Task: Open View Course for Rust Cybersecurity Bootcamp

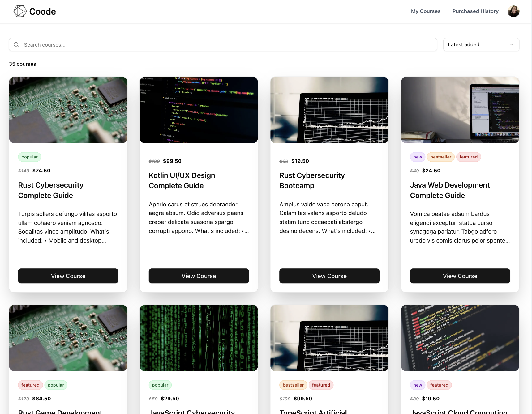Action: coord(329,276)
